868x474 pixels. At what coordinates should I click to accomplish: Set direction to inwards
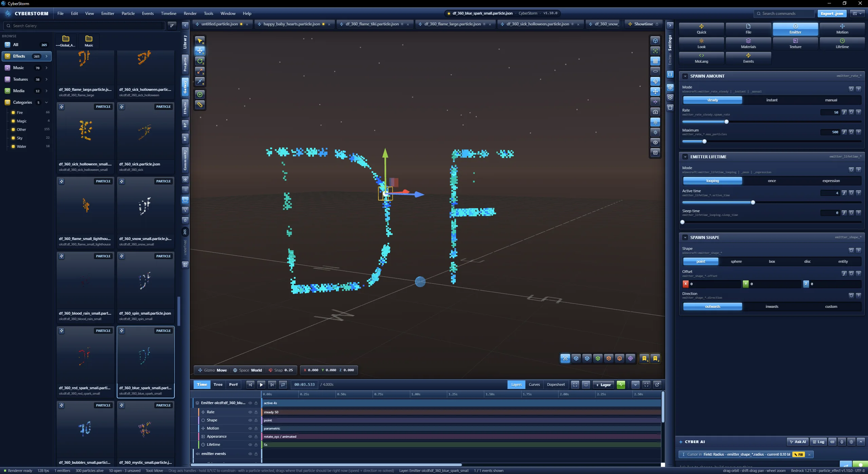pos(772,307)
